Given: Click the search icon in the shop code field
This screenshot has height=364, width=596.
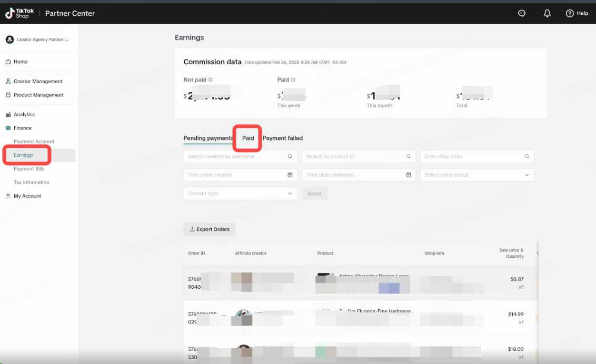Looking at the screenshot, I should (527, 156).
